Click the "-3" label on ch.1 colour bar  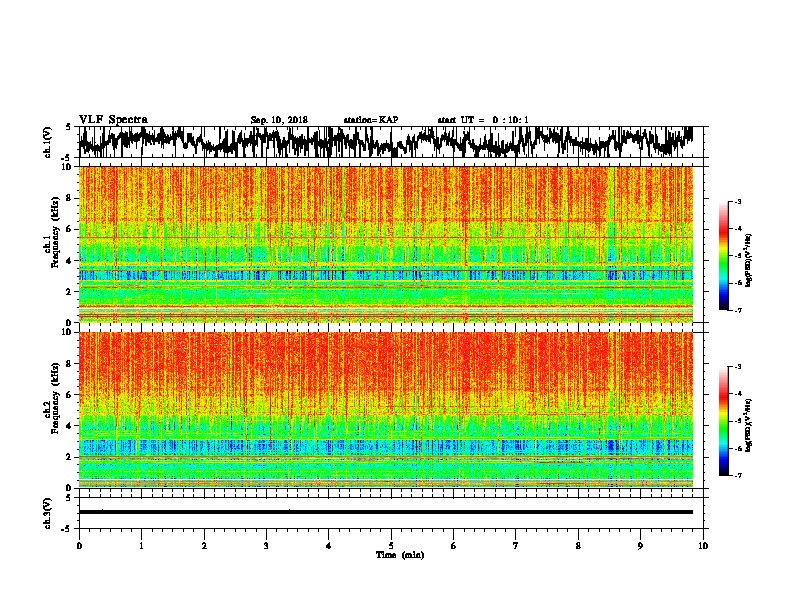[x=737, y=201]
